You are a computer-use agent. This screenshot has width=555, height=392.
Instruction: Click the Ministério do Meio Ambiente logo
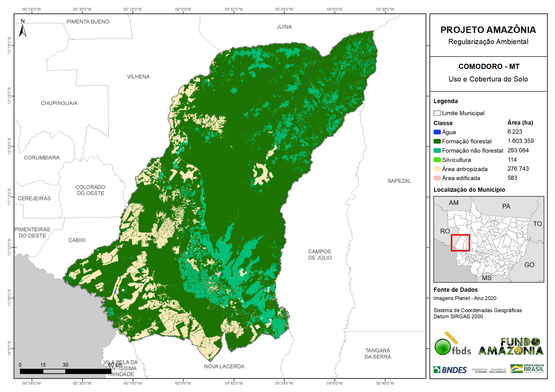[x=497, y=371]
